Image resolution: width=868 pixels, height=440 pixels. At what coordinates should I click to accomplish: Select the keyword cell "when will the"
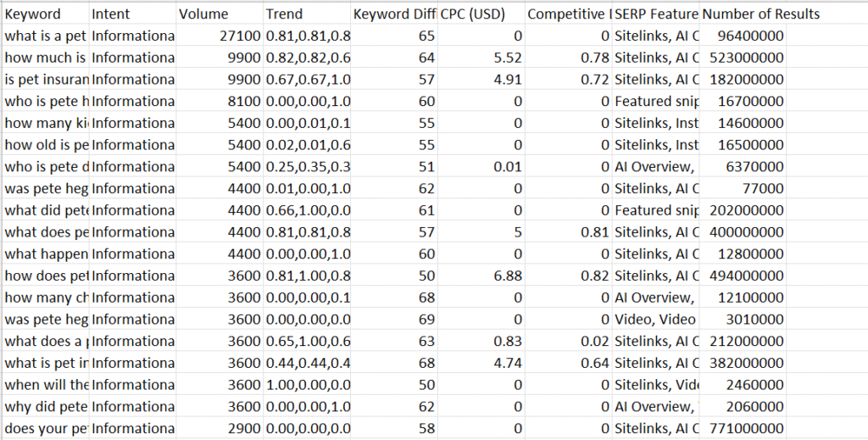(44, 385)
